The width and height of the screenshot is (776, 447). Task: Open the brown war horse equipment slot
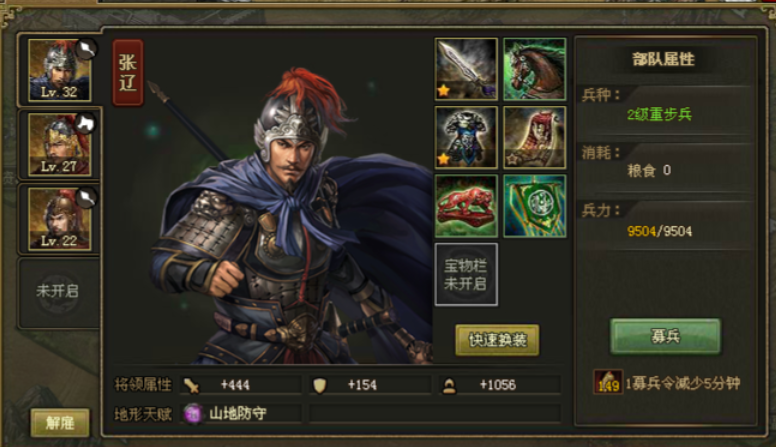[x=534, y=69]
